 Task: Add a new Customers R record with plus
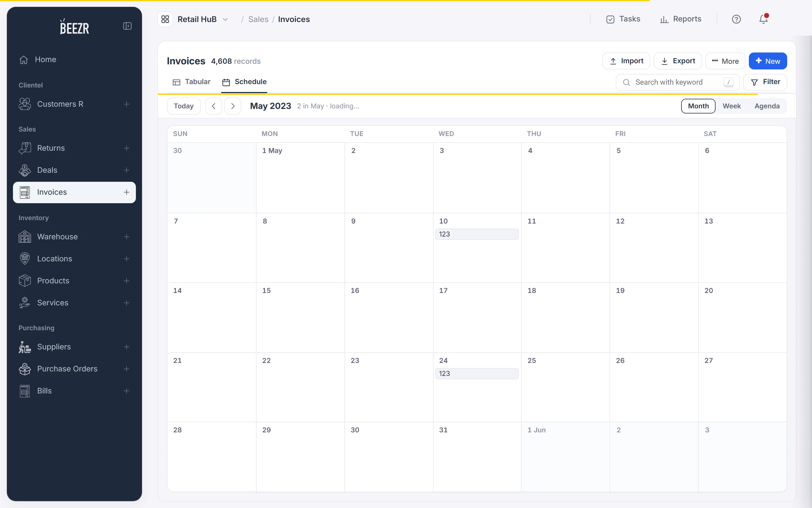coord(127,104)
